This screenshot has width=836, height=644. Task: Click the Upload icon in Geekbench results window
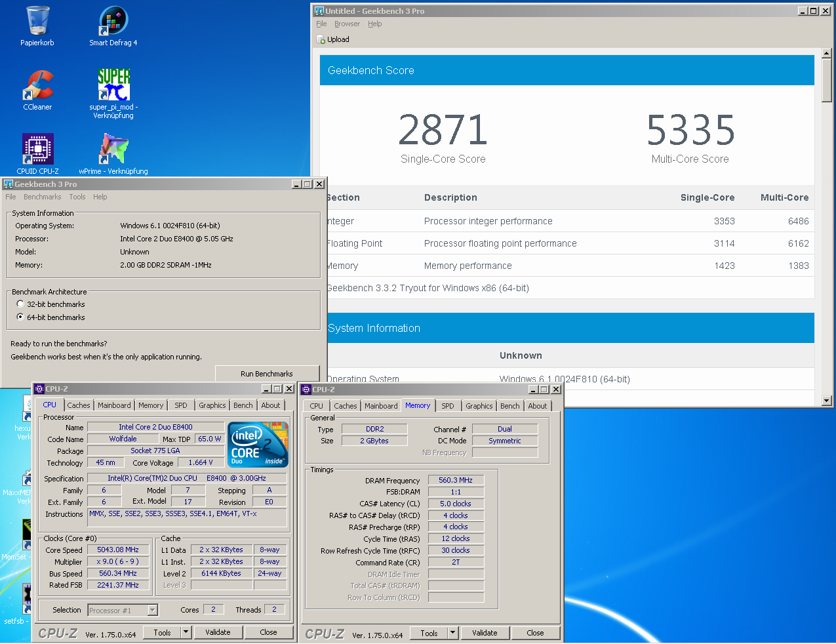click(321, 39)
